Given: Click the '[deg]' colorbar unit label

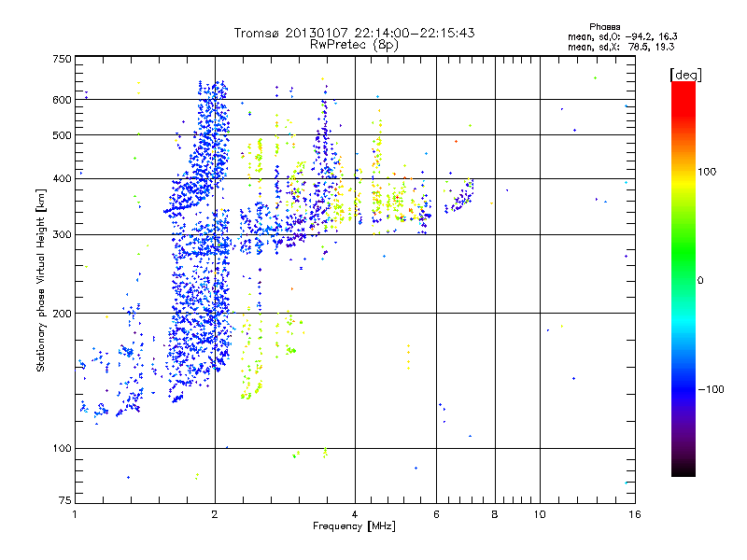Looking at the screenshot, I should tap(685, 75).
